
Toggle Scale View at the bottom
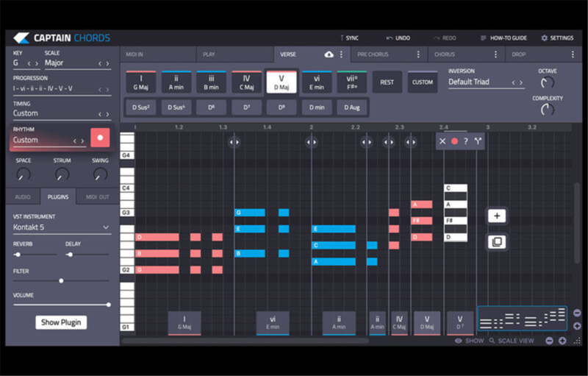tap(516, 341)
